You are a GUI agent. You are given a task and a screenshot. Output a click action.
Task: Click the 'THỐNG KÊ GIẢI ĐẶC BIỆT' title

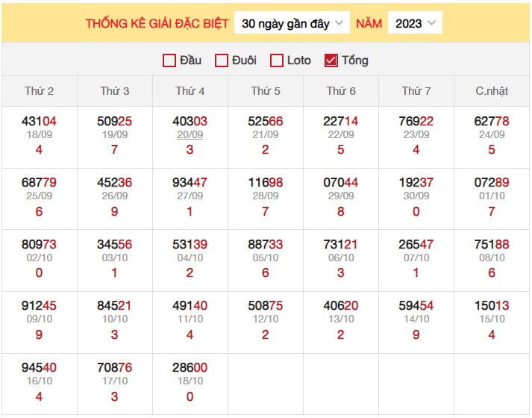point(157,23)
